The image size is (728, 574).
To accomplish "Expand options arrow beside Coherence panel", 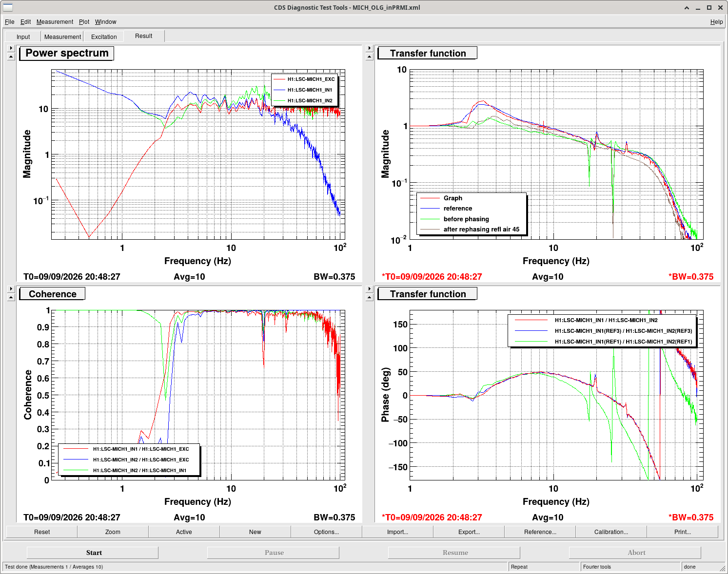I will click(11, 289).
